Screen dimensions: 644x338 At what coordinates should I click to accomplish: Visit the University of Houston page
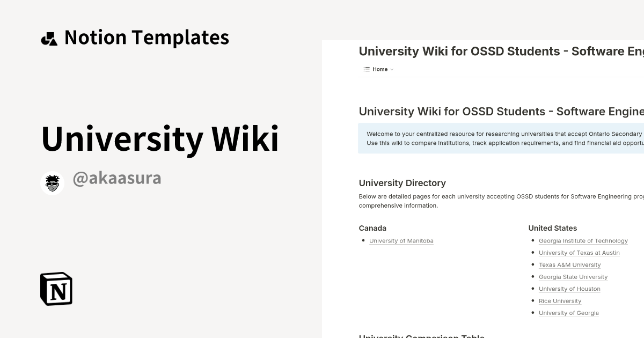pos(569,289)
